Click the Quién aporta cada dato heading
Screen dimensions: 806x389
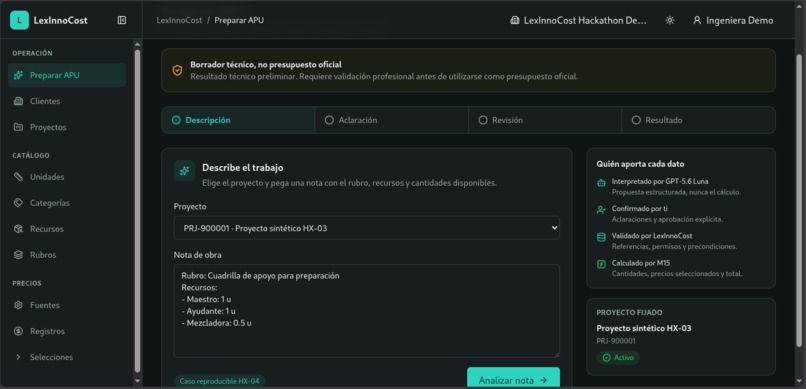tap(640, 164)
